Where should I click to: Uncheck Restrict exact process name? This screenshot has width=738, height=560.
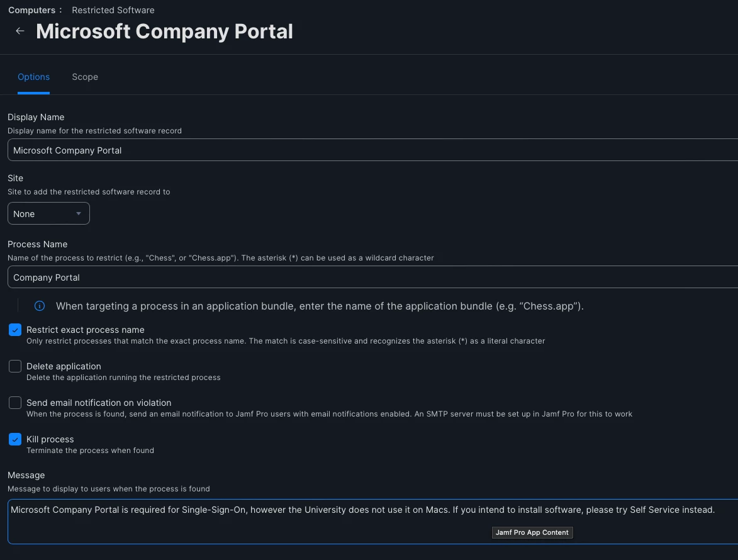[15, 330]
